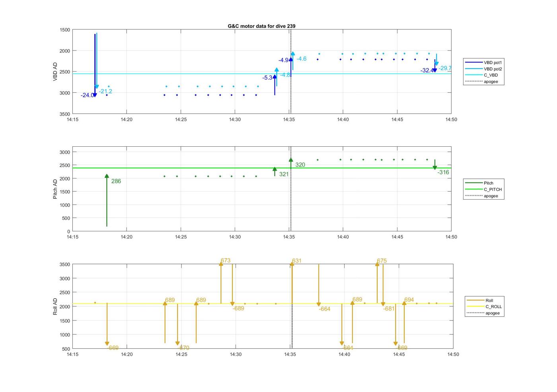The height and width of the screenshot is (392, 557).
Task: Click the title "G&C motor data for dive 239"
Action: coord(261,26)
